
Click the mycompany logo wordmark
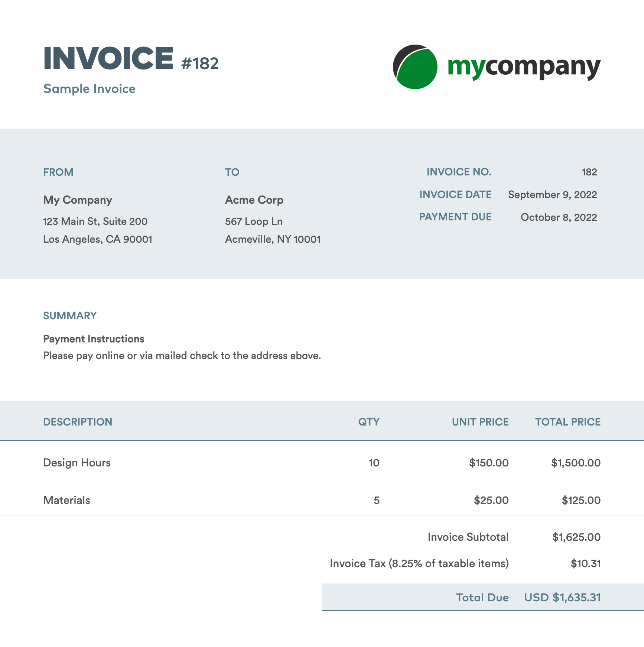point(524,67)
